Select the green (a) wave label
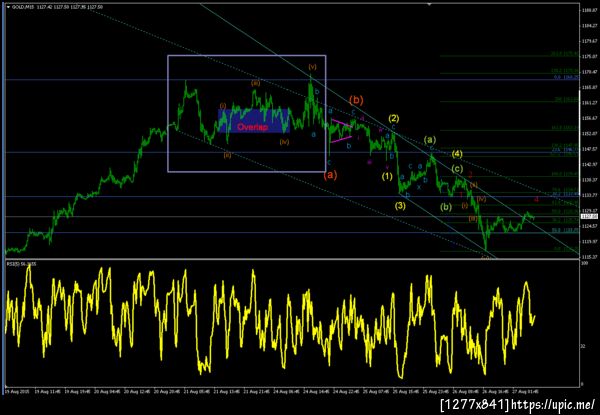The image size is (600, 415). click(x=430, y=140)
